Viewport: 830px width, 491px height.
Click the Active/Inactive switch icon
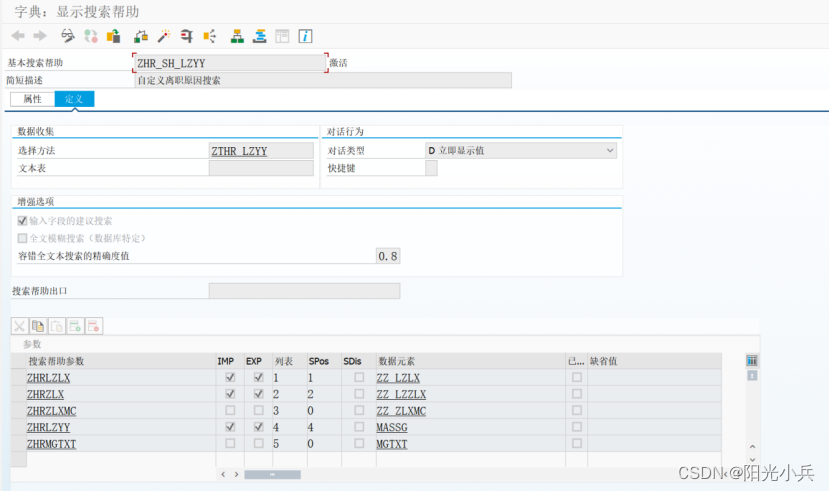91,36
